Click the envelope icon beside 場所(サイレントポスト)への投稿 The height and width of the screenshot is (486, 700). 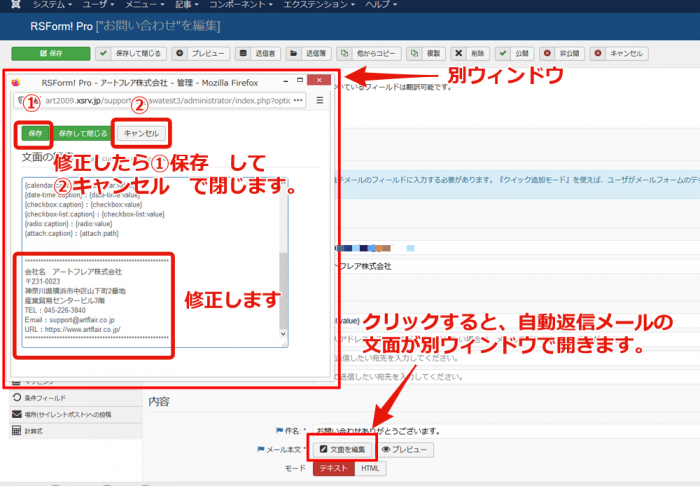[17, 414]
